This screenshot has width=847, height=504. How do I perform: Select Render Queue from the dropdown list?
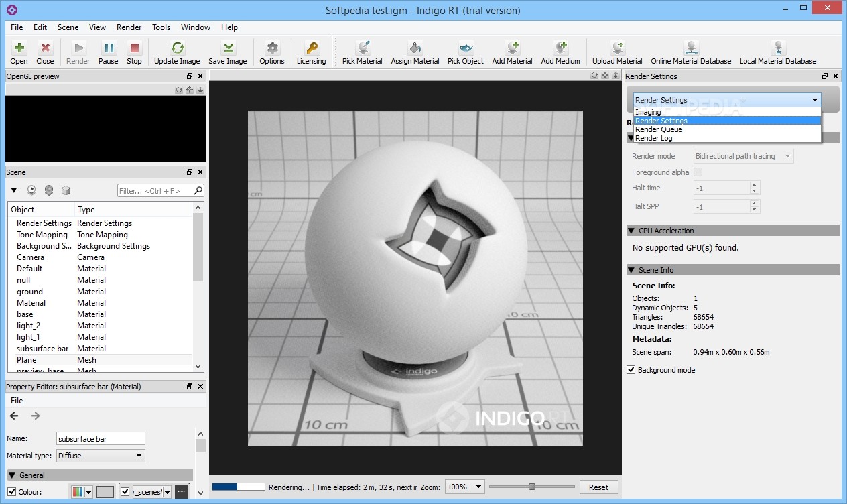(x=727, y=129)
